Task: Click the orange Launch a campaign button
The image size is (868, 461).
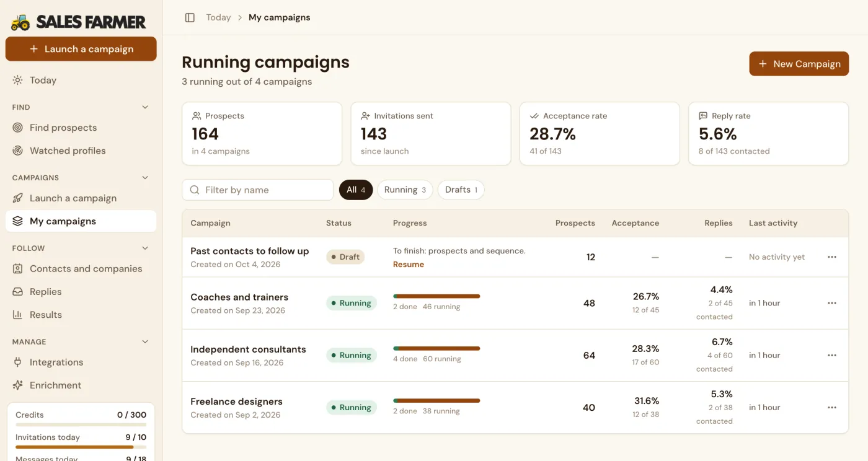Action: 81,49
